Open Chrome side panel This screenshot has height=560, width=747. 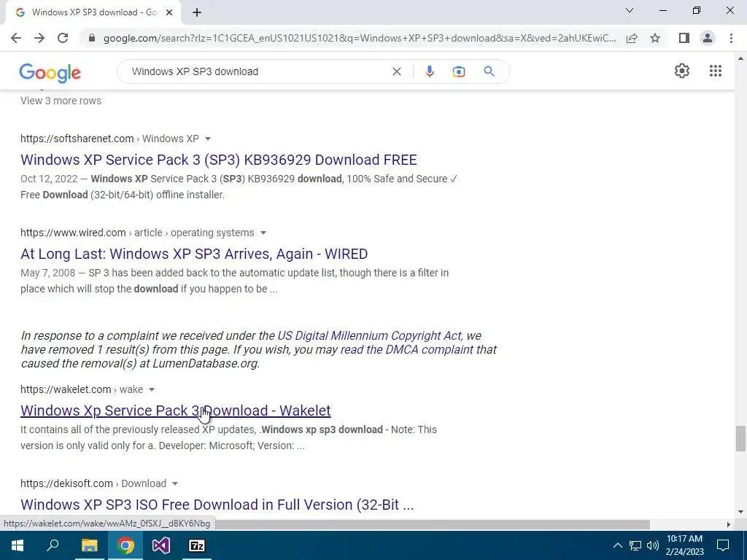pos(684,38)
